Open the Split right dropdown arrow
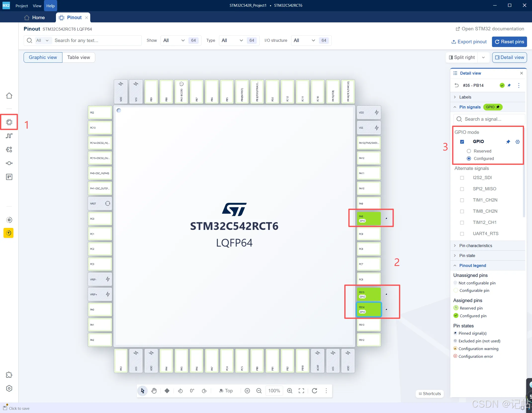Image resolution: width=532 pixels, height=413 pixels. 483,57
